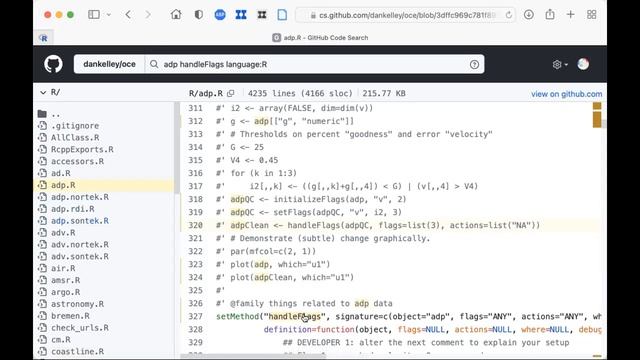Click handleFlags call on line 320

pyautogui.click(x=313, y=225)
